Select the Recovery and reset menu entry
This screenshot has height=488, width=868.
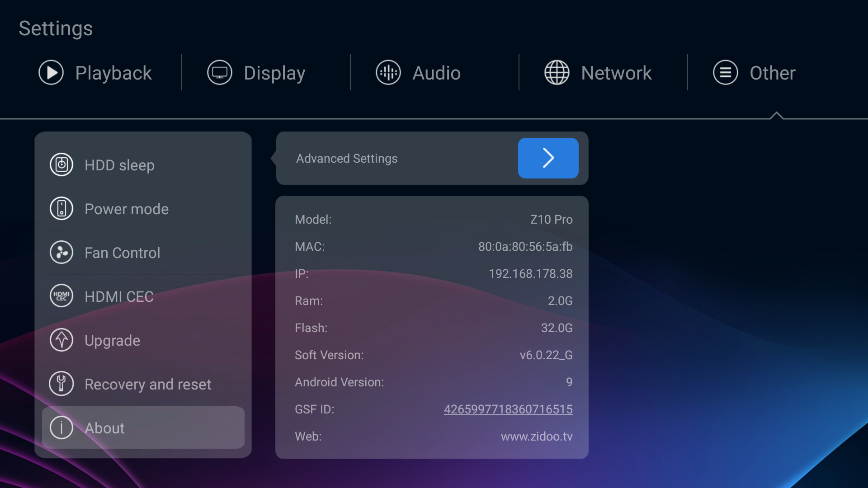[x=147, y=385]
